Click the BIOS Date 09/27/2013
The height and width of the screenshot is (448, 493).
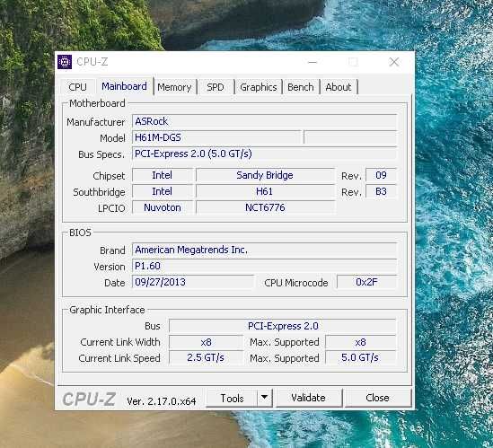coord(193,282)
